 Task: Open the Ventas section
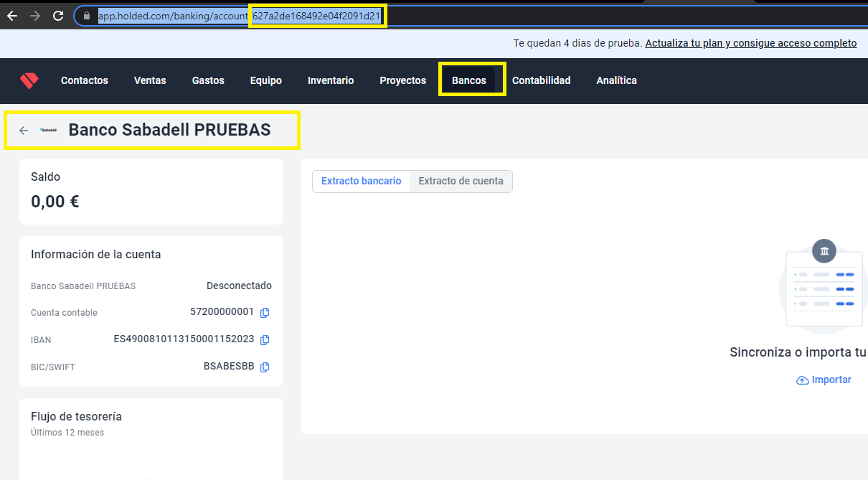[x=150, y=80]
